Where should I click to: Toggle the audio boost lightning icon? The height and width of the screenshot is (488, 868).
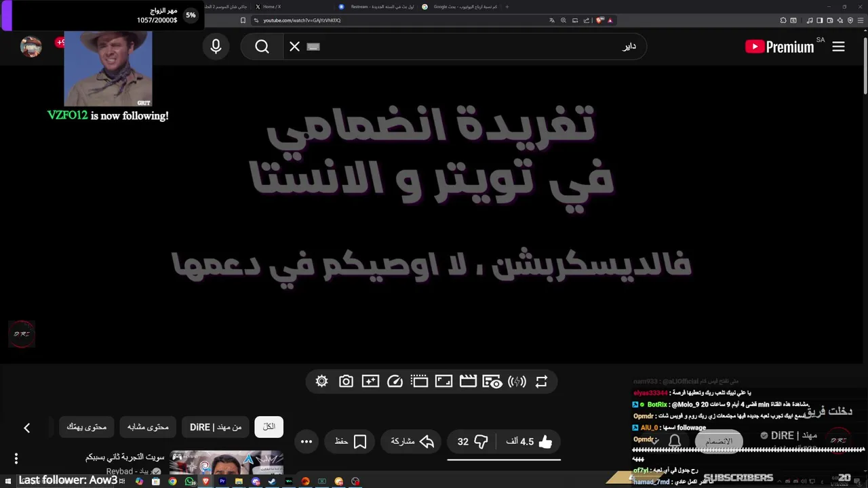click(x=517, y=382)
